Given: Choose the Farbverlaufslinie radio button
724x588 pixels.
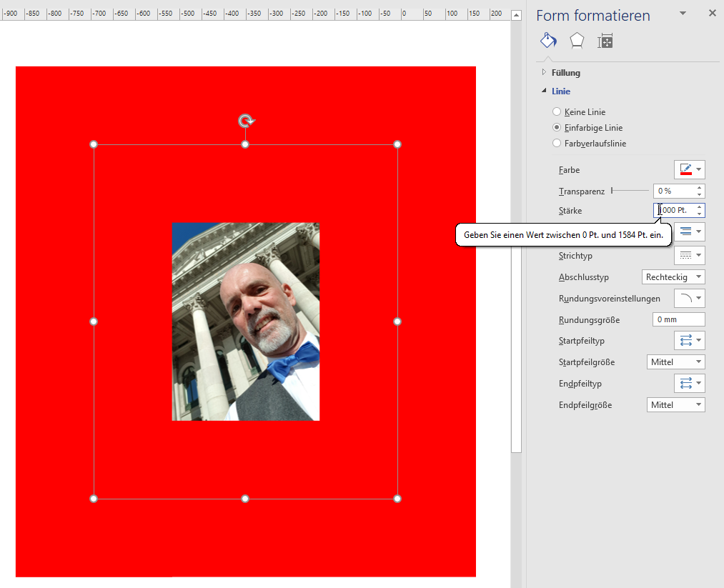Looking at the screenshot, I should click(557, 144).
